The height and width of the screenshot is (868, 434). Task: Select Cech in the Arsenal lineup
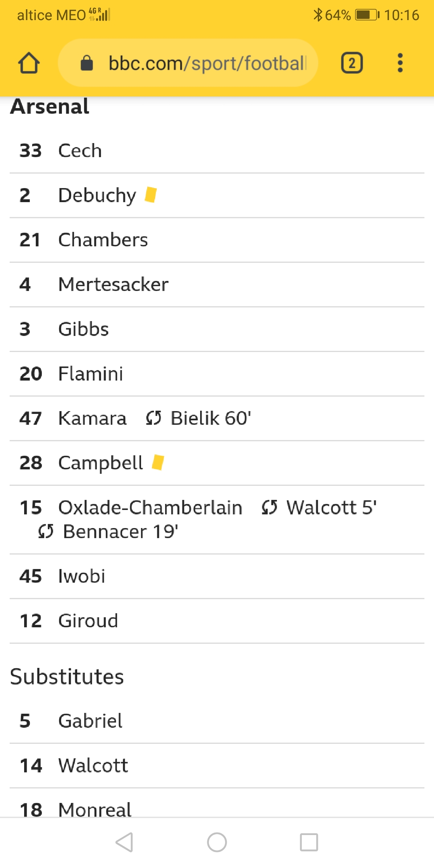[80, 151]
